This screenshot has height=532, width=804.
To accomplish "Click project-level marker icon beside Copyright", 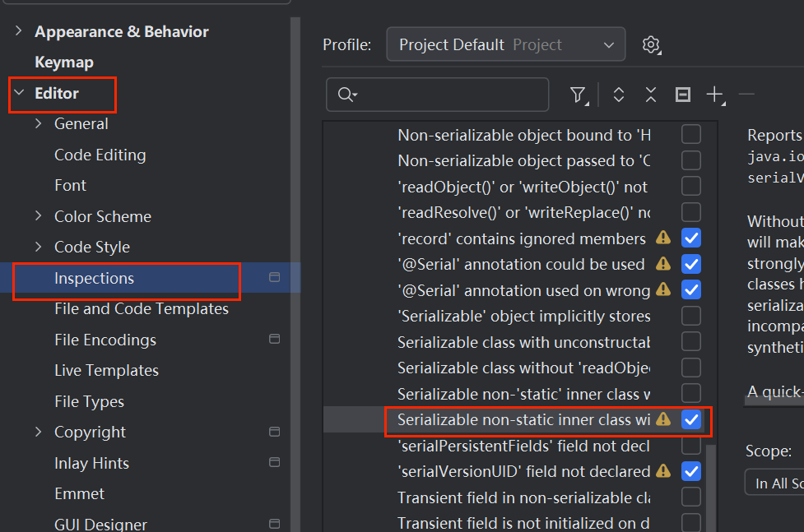I will (x=274, y=432).
